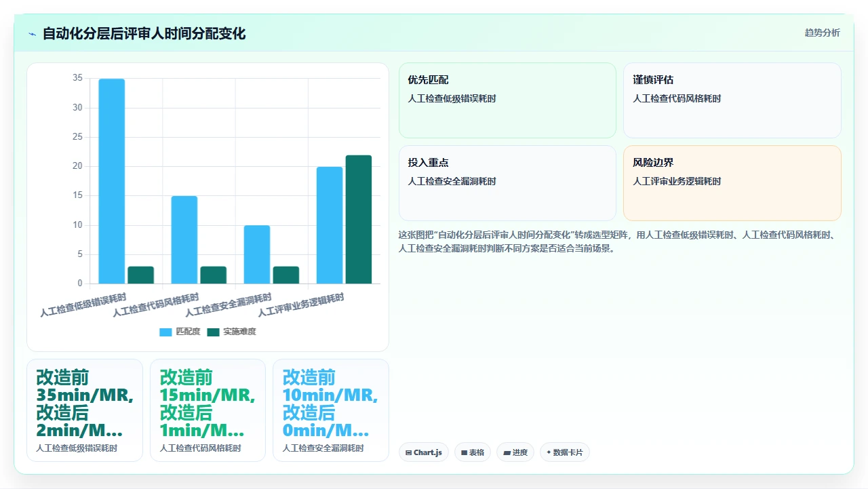Open the 谨慎评估 matrix card
This screenshot has width=868, height=489.
tap(732, 100)
